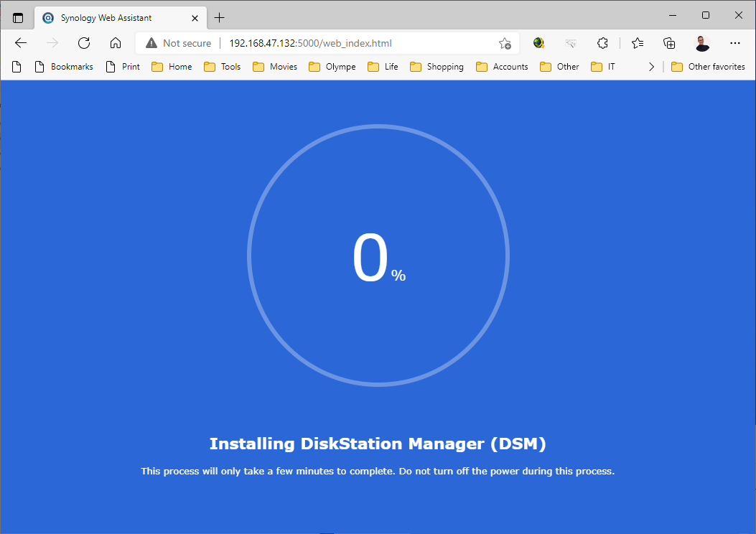
Task: Show more favorites bar items chevron
Action: tap(651, 67)
